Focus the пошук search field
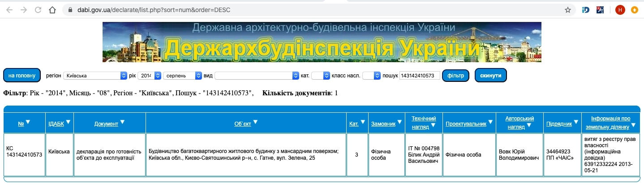 pos(420,76)
